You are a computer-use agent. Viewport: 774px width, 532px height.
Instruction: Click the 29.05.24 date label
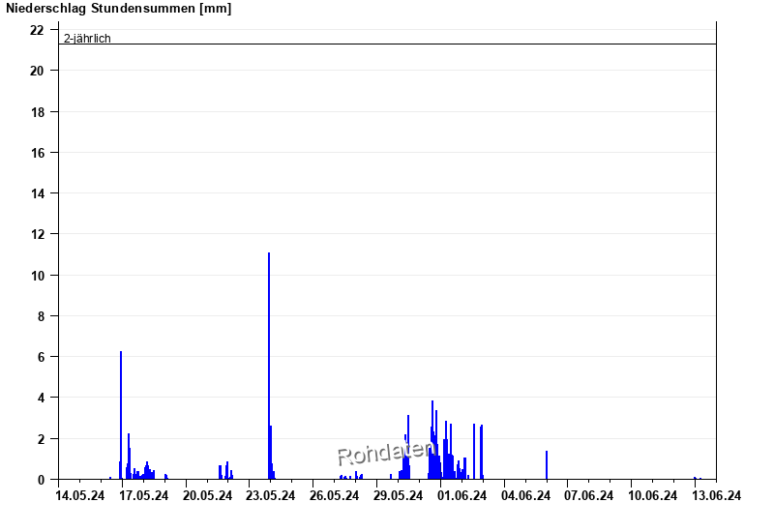(399, 496)
